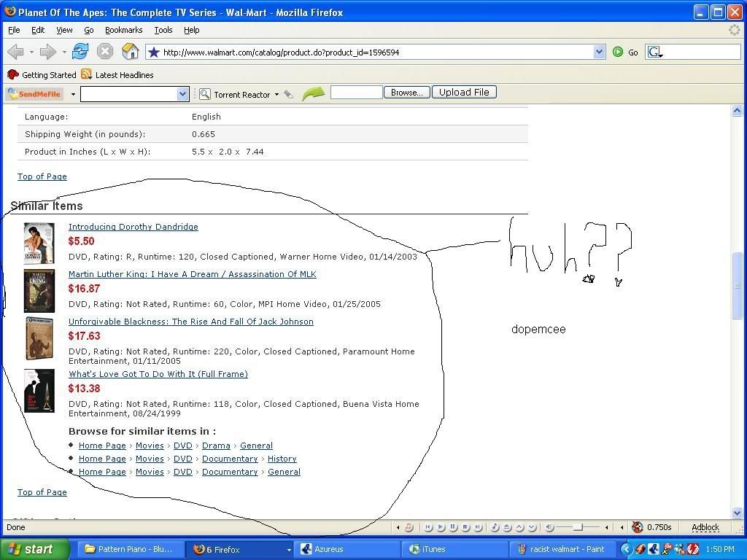Open Unforgivable Blackness Jack Johnson link

[191, 322]
